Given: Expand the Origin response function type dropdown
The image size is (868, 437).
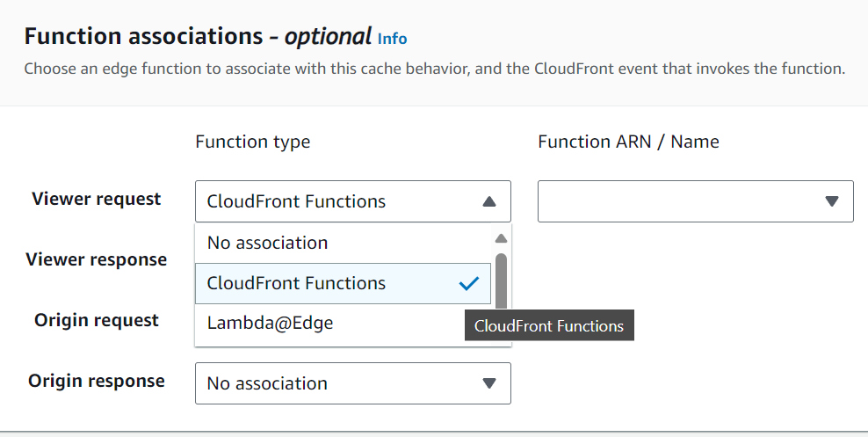Looking at the screenshot, I should (351, 383).
